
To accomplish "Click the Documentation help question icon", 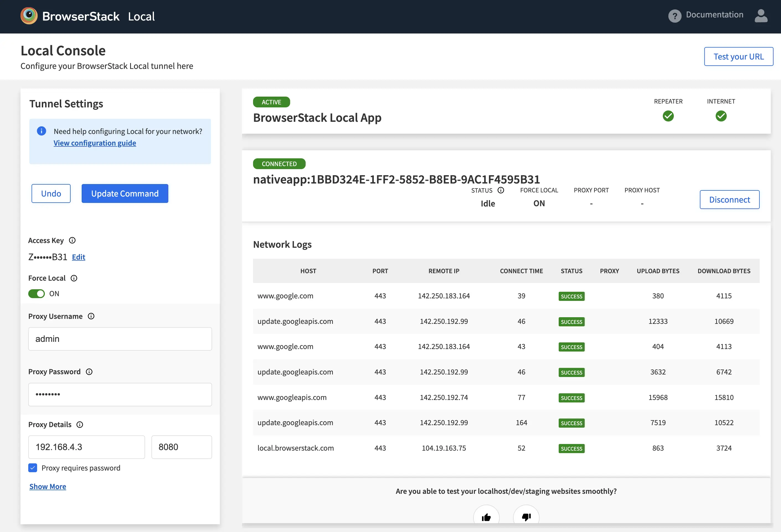I will (674, 16).
